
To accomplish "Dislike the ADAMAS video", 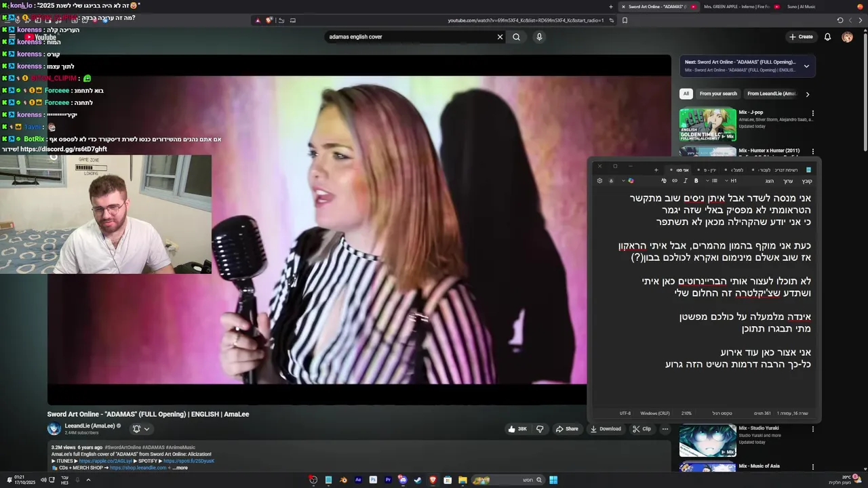I will [x=540, y=428].
